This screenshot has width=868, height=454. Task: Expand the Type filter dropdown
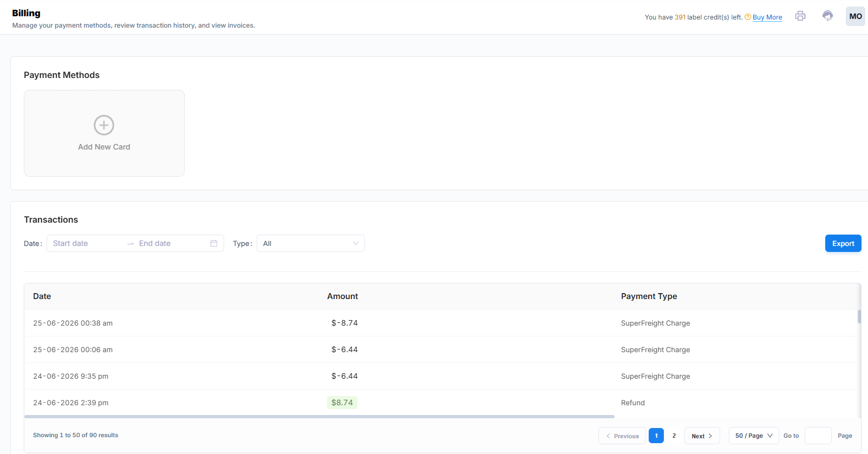pyautogui.click(x=311, y=243)
